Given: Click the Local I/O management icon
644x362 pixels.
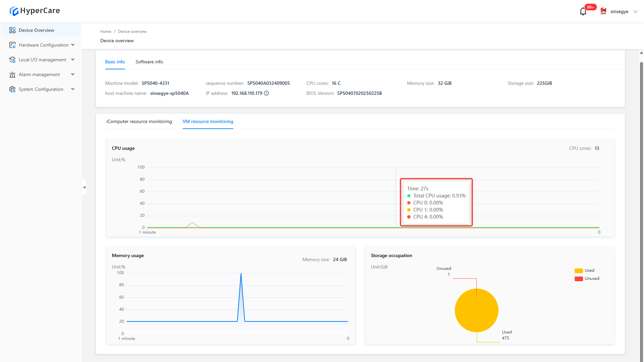Looking at the screenshot, I should tap(12, 60).
